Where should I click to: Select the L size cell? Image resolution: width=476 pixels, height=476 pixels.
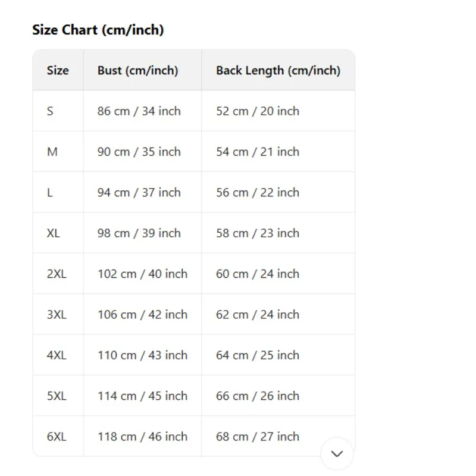pyautogui.click(x=50, y=193)
